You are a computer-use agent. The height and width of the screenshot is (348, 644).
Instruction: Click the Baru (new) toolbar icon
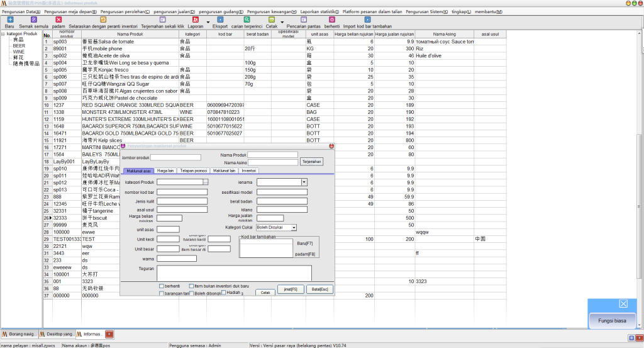[9, 20]
